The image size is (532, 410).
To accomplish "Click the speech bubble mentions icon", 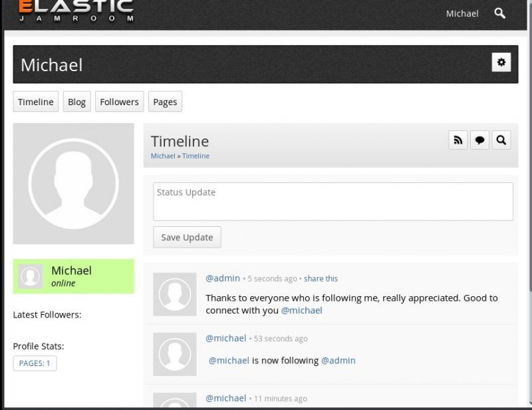I will (479, 140).
